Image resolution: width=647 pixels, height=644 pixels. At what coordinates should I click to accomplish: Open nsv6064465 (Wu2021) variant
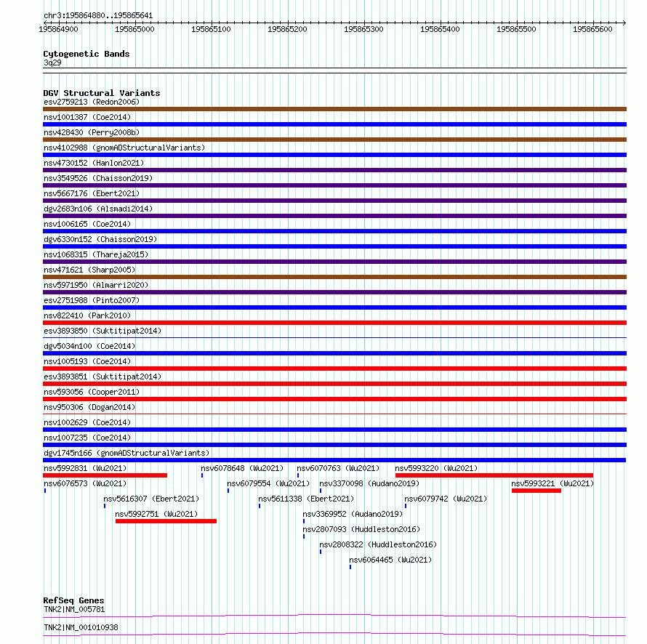point(390,560)
